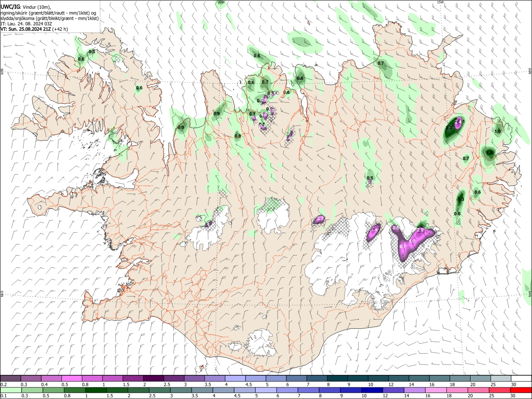Select the '1.0' precipitation value on map
This screenshot has height=399, width=532.
[x=498, y=131]
